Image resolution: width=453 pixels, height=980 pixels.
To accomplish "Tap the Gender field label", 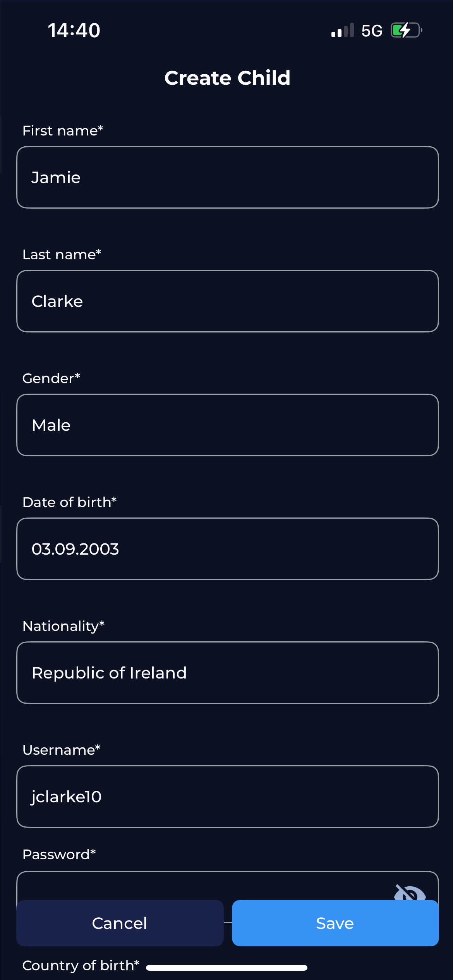I will [x=51, y=378].
